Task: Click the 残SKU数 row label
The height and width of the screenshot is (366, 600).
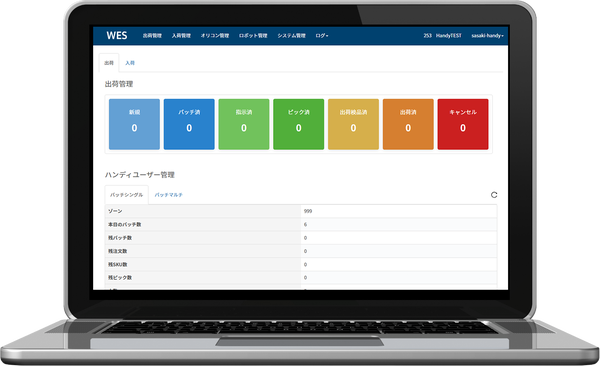Action: click(x=117, y=265)
